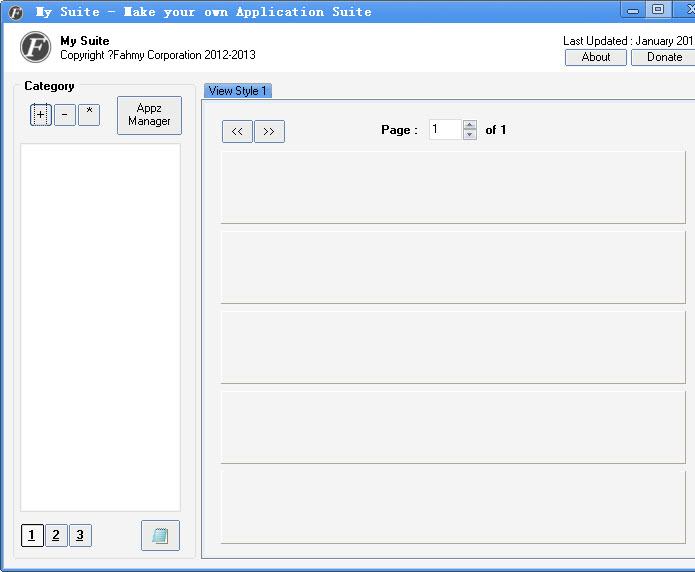The width and height of the screenshot is (695, 572).
Task: Switch to view style 2 button
Action: point(56,535)
